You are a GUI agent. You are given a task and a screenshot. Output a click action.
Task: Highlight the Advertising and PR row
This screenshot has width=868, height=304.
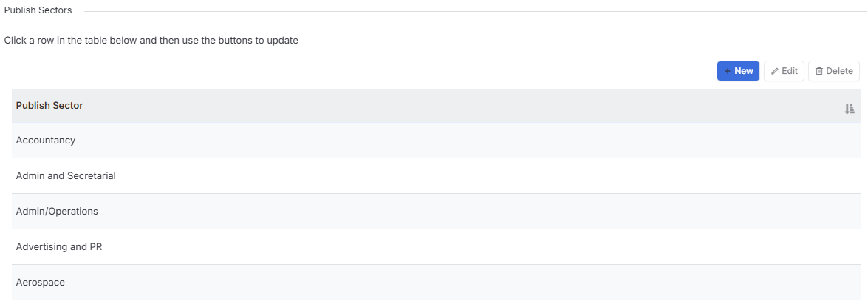coord(436,247)
